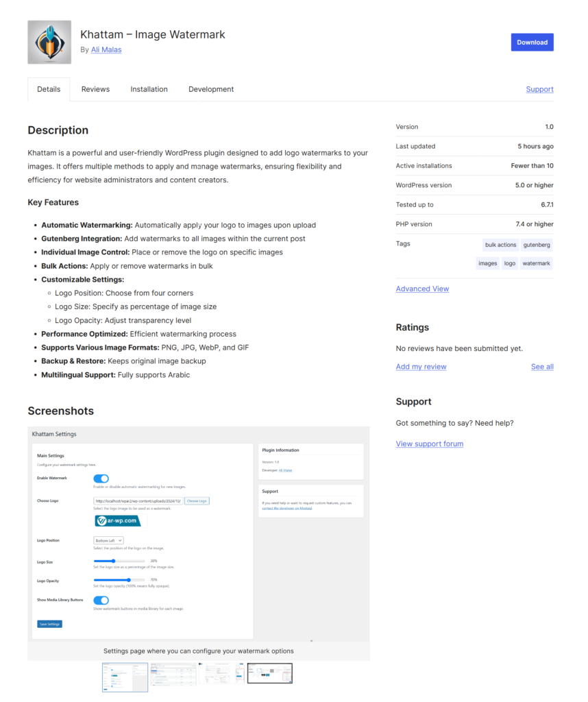The width and height of the screenshot is (588, 702).
Task: Toggle the Show Media Library Buttons switch
Action: point(101,601)
